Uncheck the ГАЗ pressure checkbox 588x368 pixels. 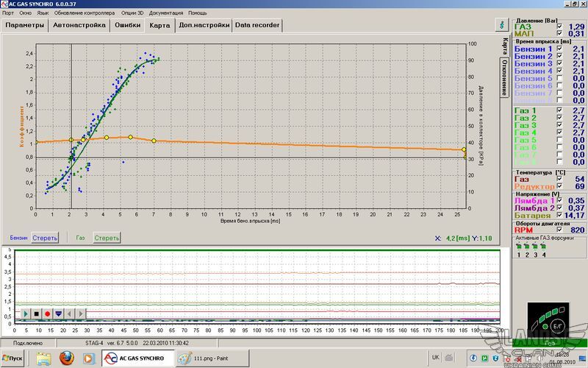(x=559, y=26)
